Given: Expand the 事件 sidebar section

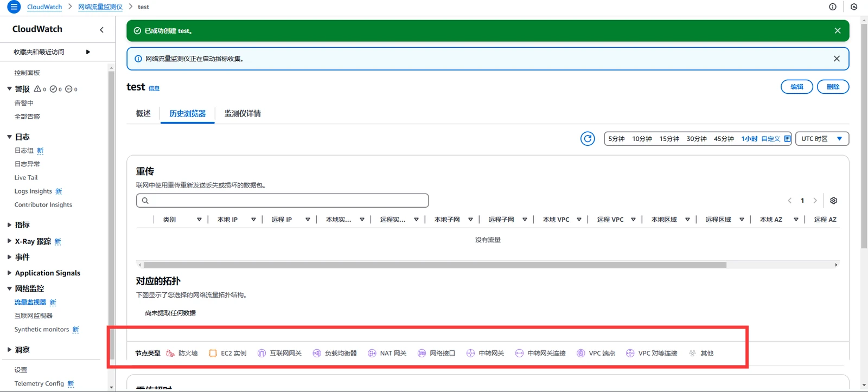Looking at the screenshot, I should (9, 256).
